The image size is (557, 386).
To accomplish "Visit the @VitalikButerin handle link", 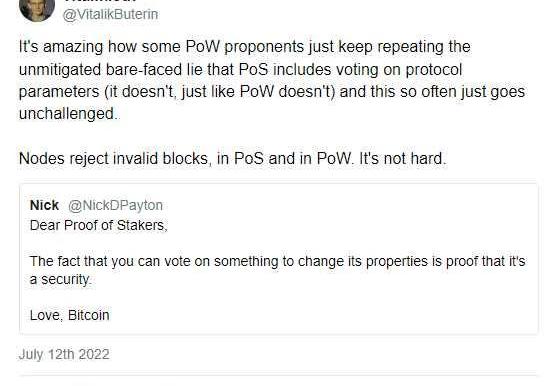I will pos(110,15).
